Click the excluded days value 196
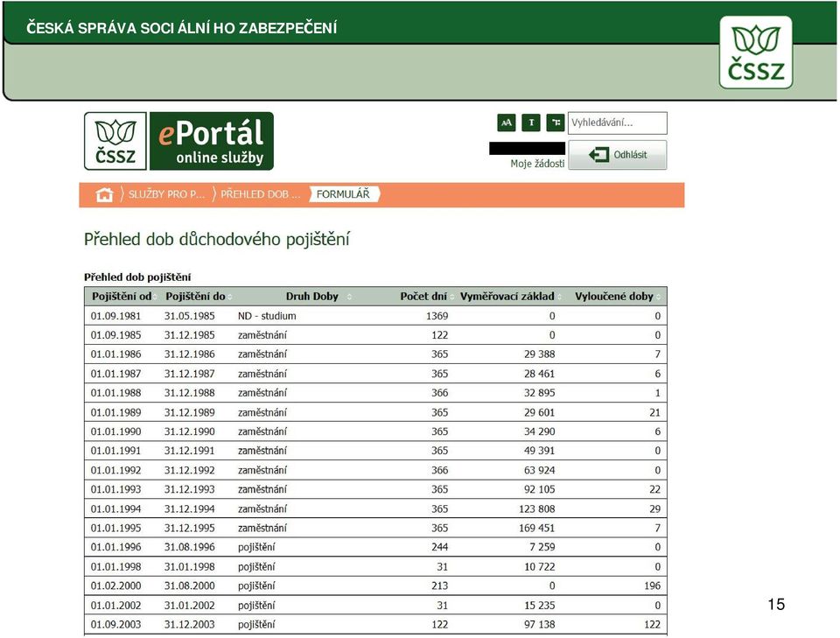This screenshot has width=840, height=638. (x=652, y=586)
